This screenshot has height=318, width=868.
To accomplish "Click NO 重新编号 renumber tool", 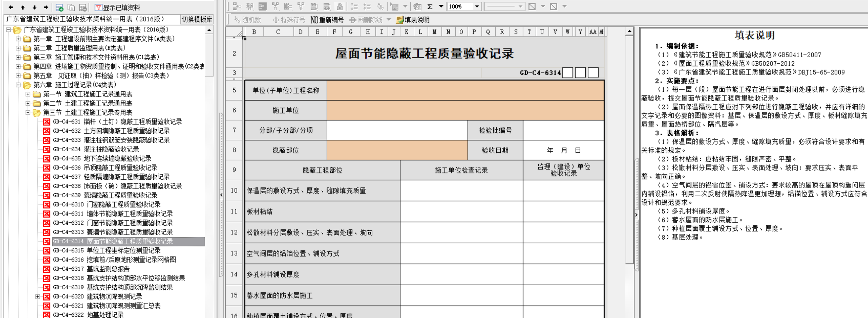I will [x=327, y=20].
